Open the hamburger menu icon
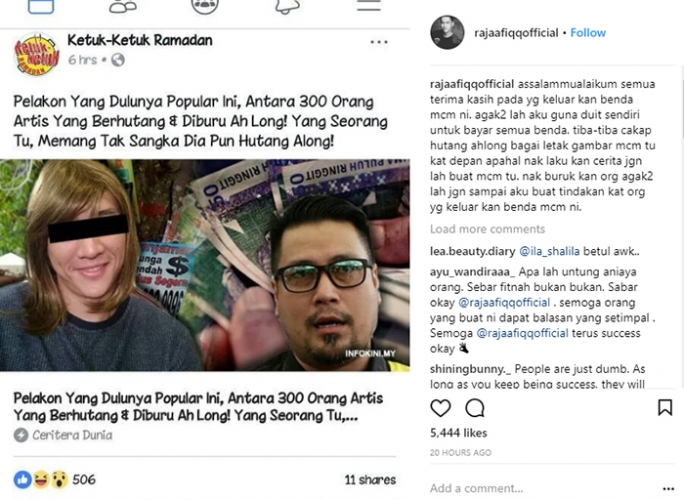The height and width of the screenshot is (500, 684). click(x=369, y=5)
